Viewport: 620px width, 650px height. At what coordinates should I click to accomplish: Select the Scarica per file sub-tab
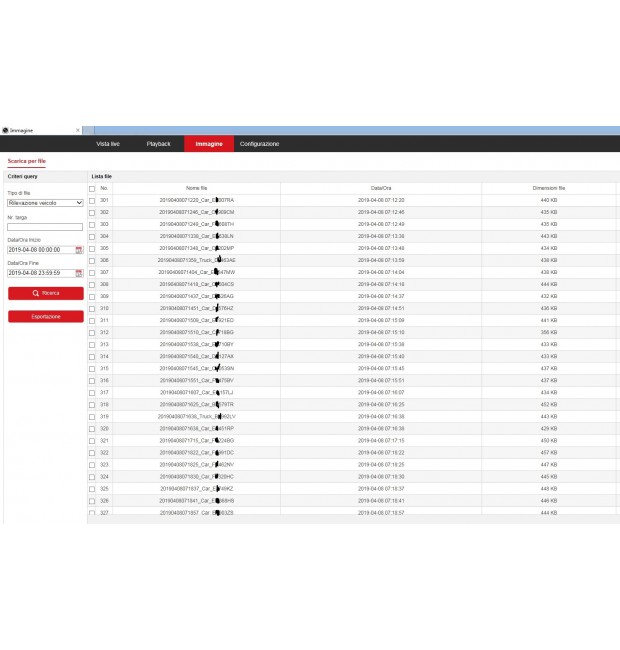tap(26, 161)
